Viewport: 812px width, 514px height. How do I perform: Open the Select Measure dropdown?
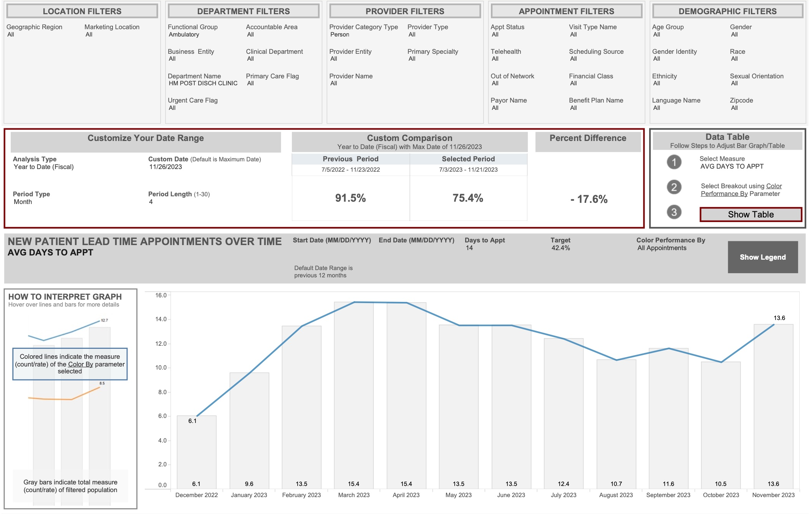731,167
